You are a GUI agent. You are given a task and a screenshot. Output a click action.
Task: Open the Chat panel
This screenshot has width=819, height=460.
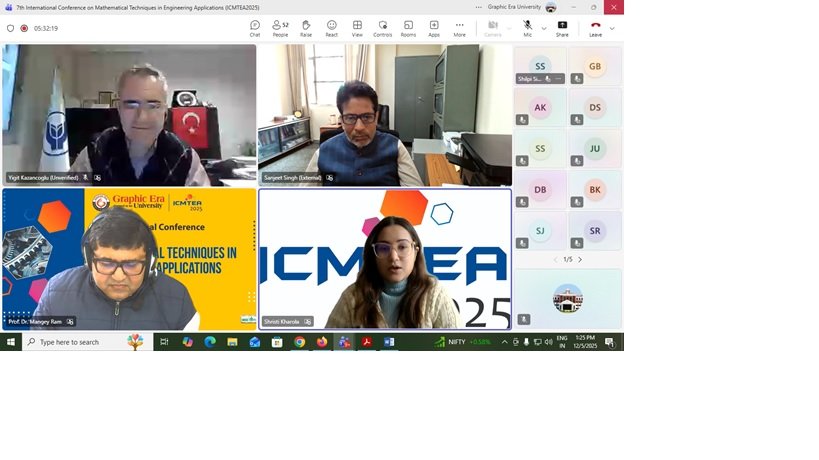click(x=255, y=28)
